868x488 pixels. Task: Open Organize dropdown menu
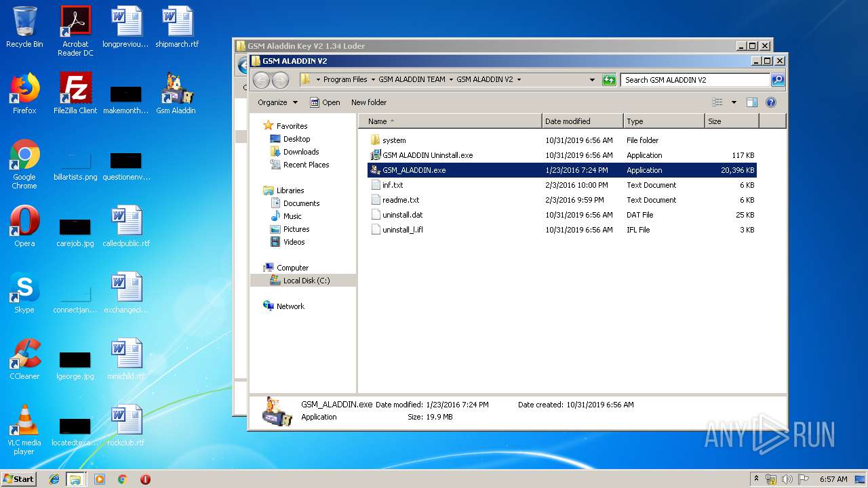[277, 102]
